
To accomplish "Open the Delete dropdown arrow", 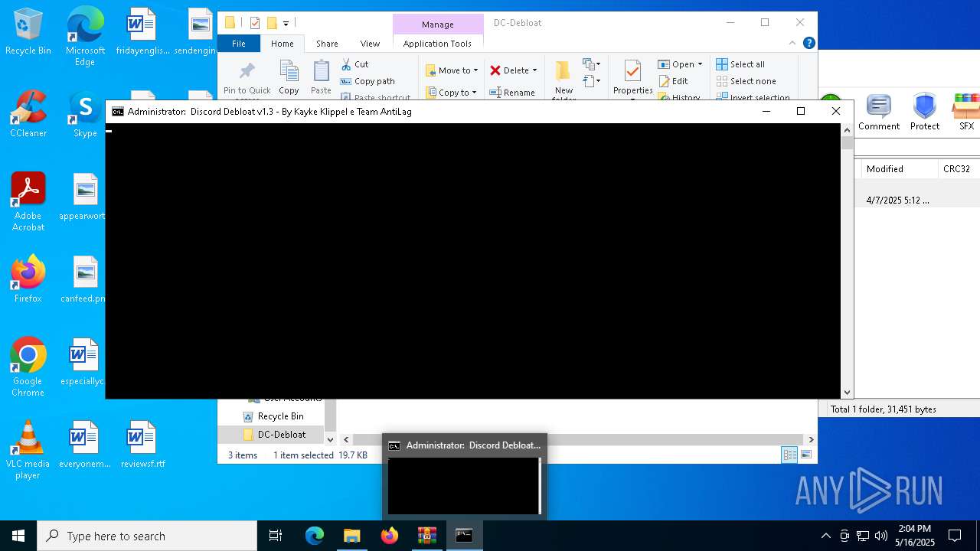I will point(534,70).
